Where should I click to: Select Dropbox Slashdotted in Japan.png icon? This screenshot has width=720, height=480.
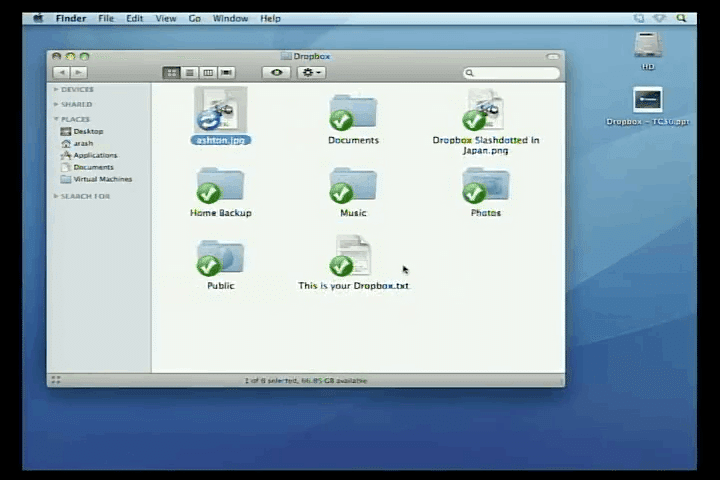pyautogui.click(x=485, y=110)
